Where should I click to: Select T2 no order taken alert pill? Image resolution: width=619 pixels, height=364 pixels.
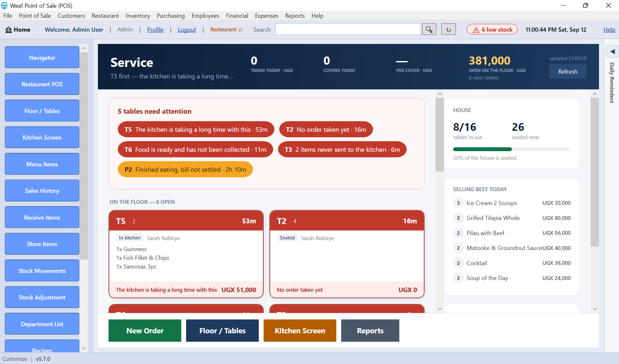point(326,130)
